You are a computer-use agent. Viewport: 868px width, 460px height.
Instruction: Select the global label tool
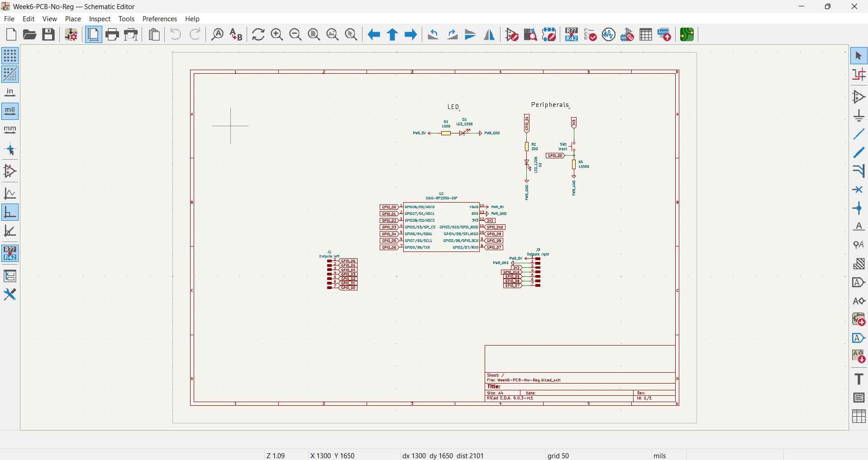(x=858, y=282)
